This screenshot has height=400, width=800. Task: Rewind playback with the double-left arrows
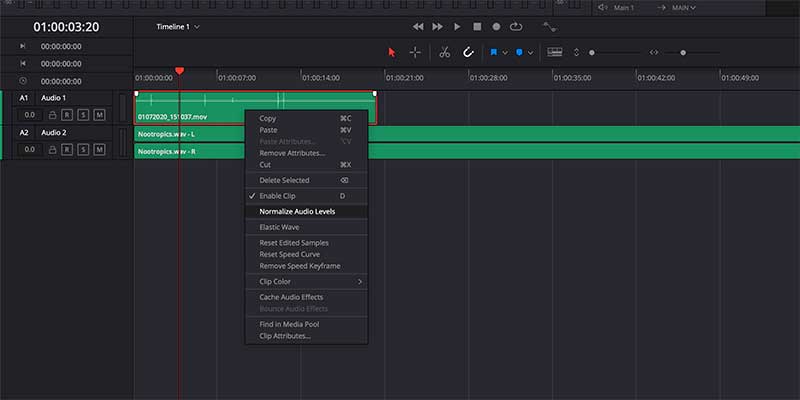click(x=418, y=27)
